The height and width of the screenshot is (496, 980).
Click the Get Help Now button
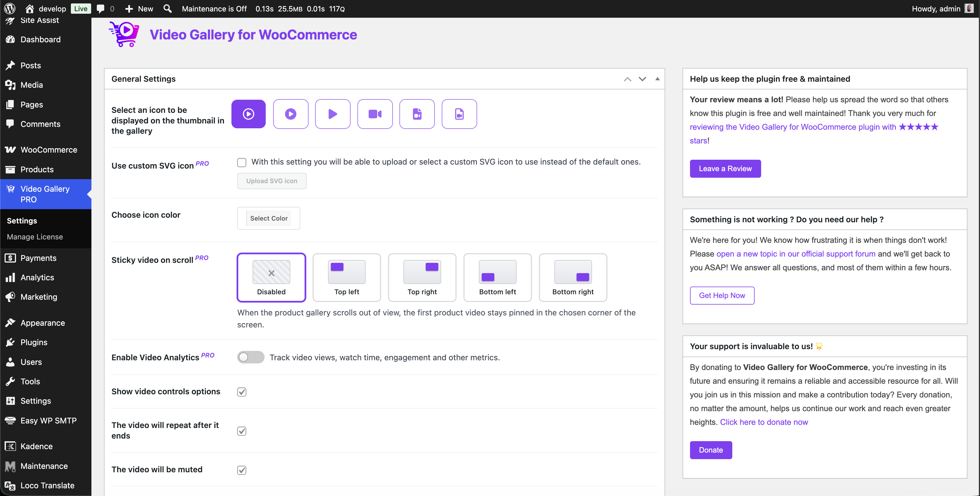(722, 295)
